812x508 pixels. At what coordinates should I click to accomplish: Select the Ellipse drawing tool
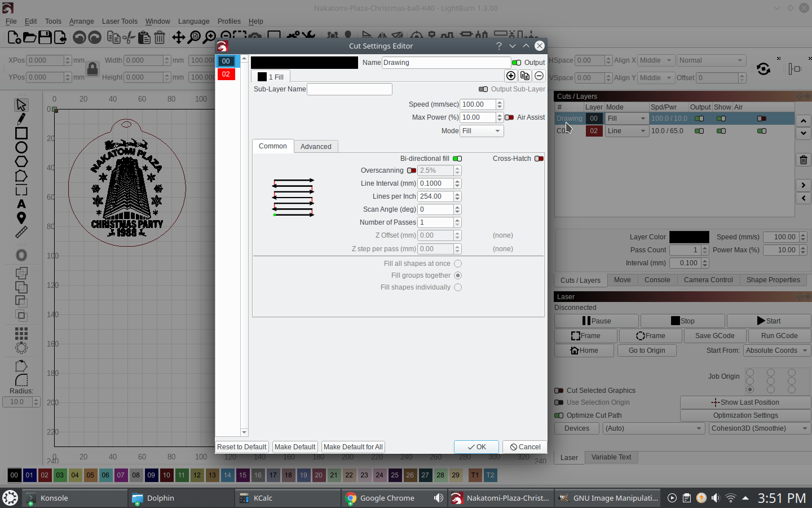(21, 147)
